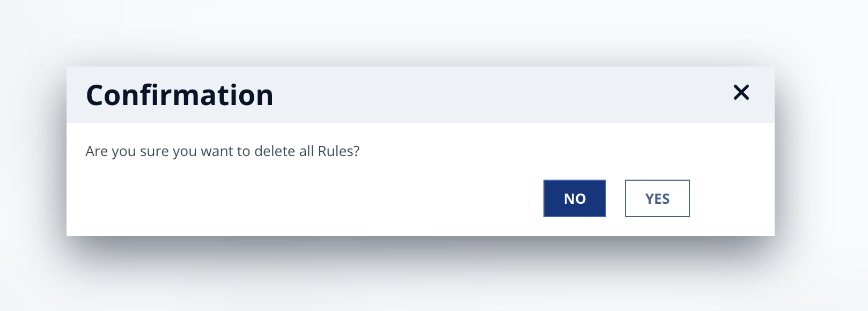Image resolution: width=868 pixels, height=311 pixels.
Task: Click the word 'Rules?' in the message
Action: pyautogui.click(x=339, y=151)
